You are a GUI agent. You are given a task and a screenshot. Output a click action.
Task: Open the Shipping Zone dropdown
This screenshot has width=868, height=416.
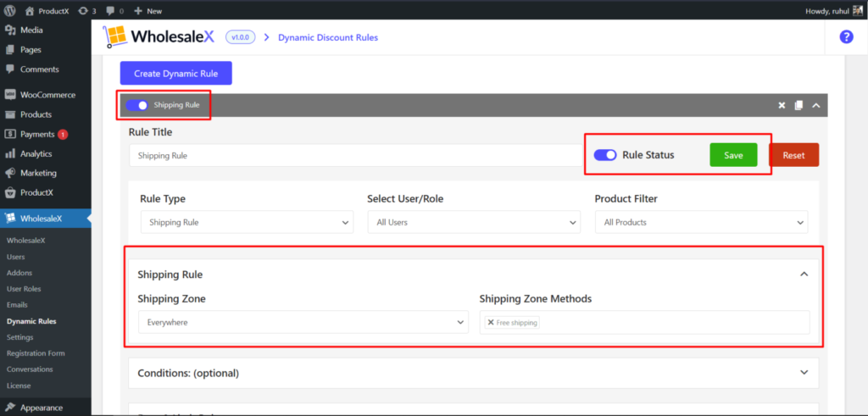pyautogui.click(x=303, y=323)
